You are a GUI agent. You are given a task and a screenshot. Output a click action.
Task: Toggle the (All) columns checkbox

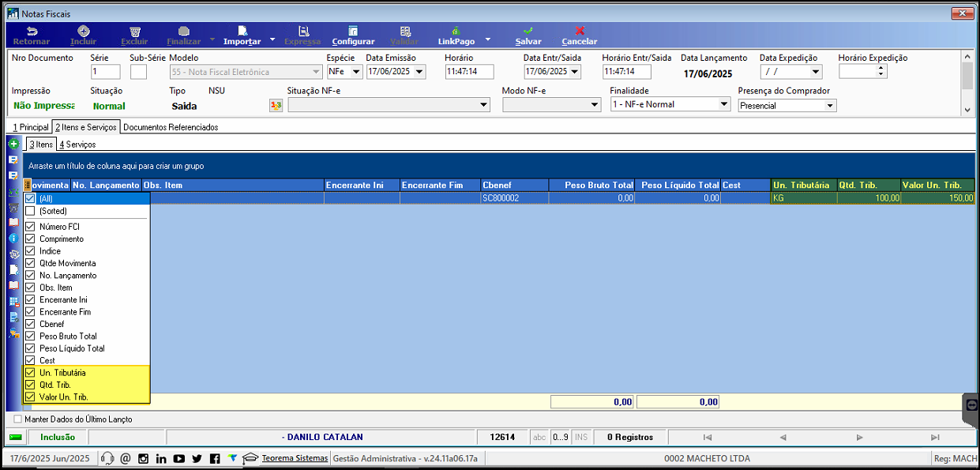(x=30, y=199)
